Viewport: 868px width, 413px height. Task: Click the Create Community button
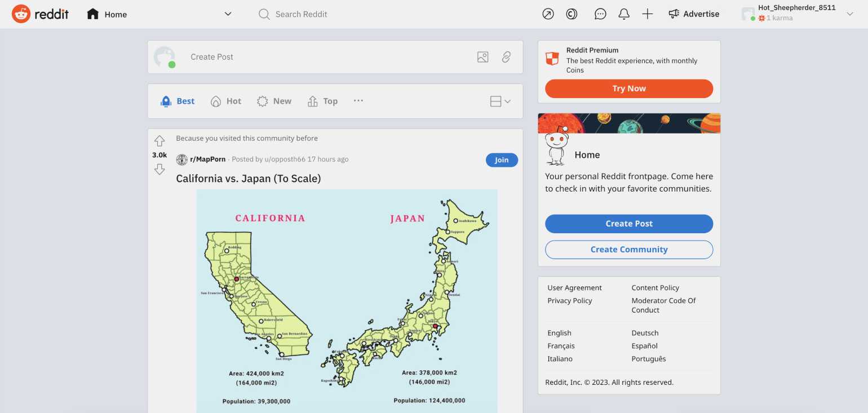click(628, 250)
